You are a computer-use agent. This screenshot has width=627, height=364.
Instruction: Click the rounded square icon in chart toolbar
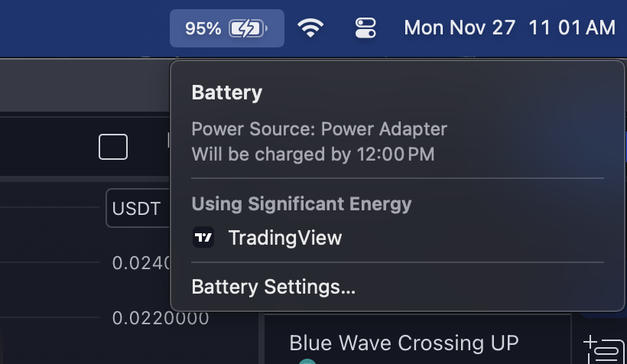[x=113, y=147]
